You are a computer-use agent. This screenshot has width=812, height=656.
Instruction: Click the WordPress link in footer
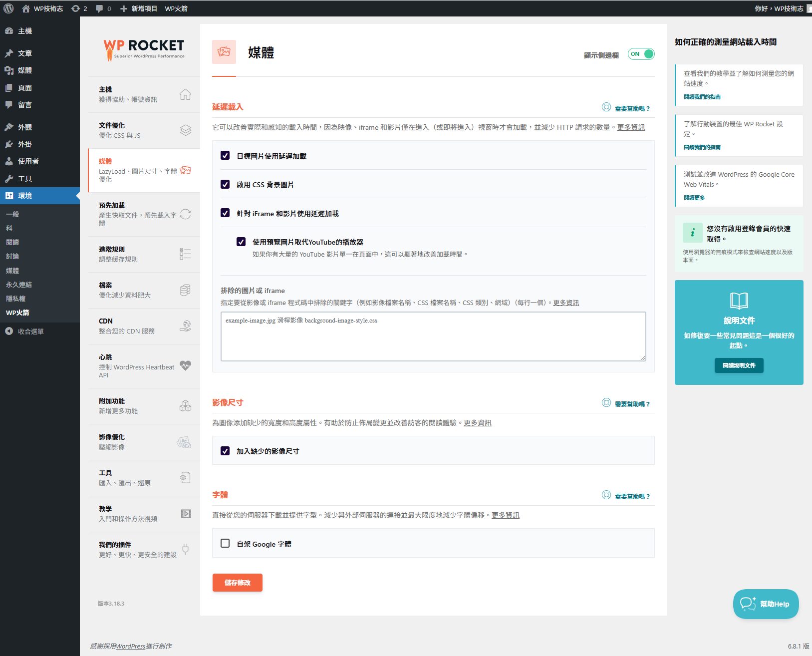click(131, 646)
